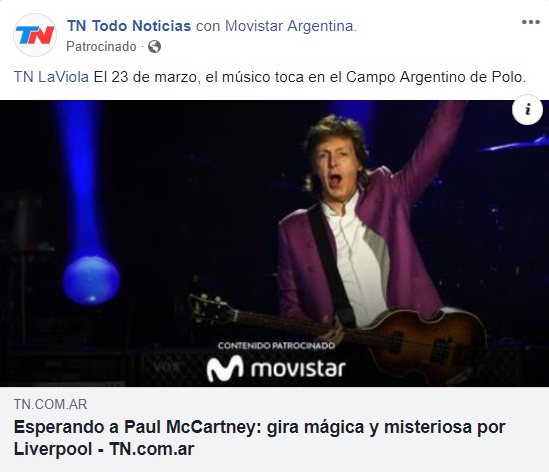Open the TN Todo Noticias page link
Viewport: 549px width, 472px height.
(x=129, y=26)
